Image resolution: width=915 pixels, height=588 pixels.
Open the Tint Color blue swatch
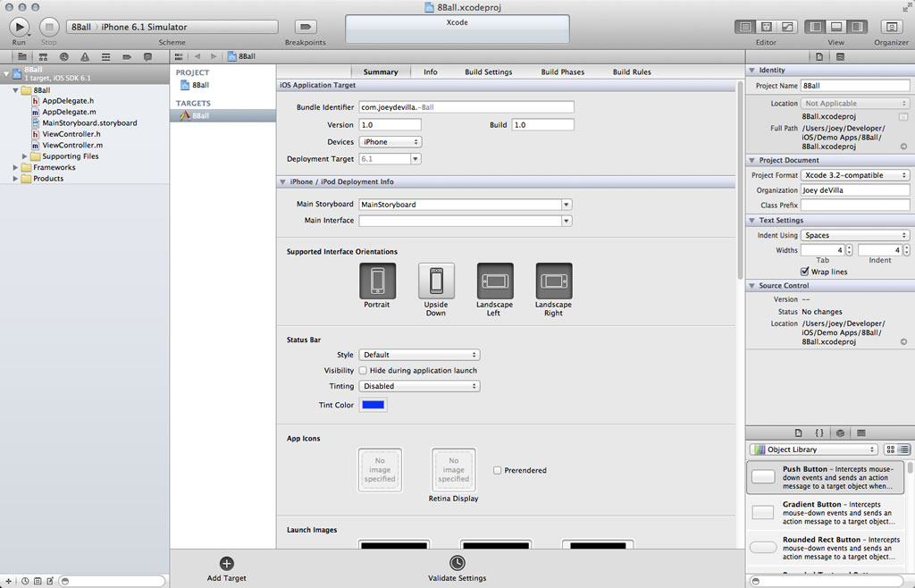[373, 405]
